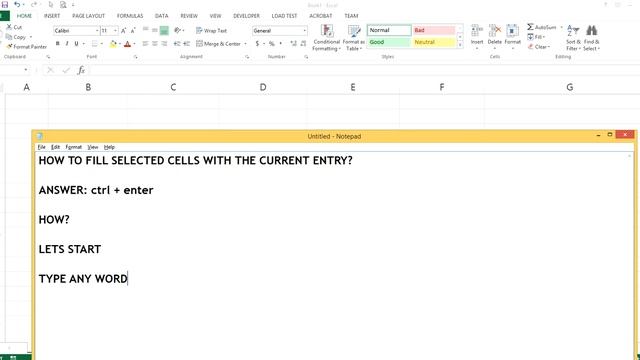
Task: Switch to the DATA ribbon tab
Action: 162,16
